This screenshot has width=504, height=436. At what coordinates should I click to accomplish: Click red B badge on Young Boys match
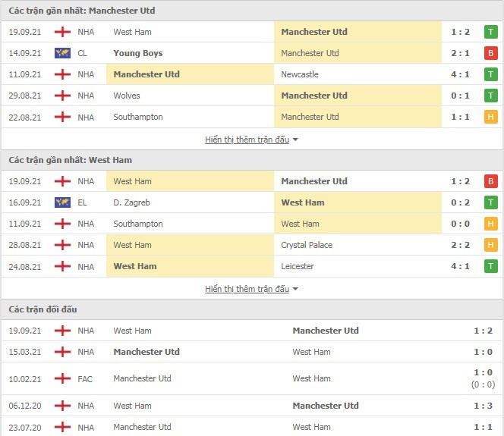(490, 53)
